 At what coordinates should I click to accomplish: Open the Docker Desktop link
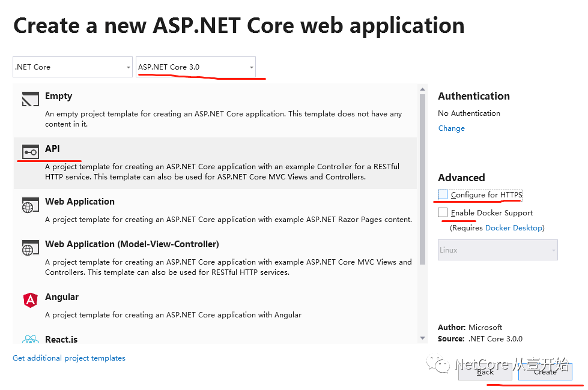(514, 228)
